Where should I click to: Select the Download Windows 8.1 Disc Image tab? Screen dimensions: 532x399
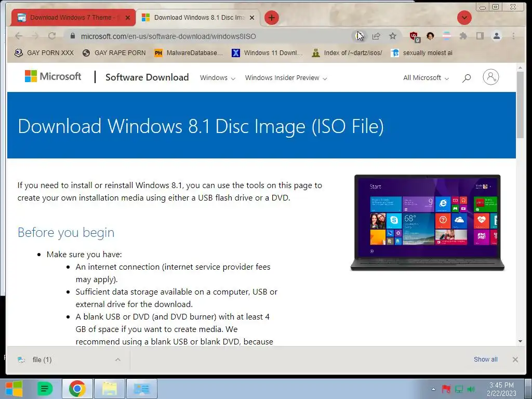[x=198, y=18]
